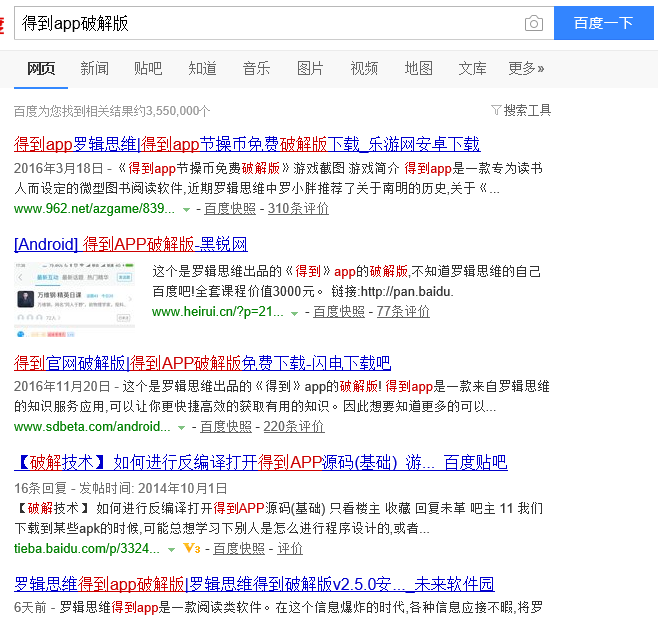Open 搜索工具 filter options
Viewport: 658px width, 620px height.
coord(527,110)
